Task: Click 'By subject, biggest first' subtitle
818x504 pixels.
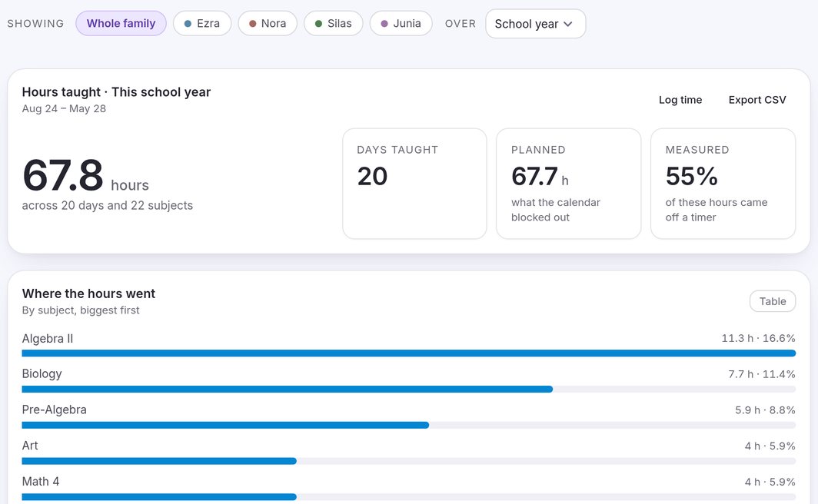Action: point(81,310)
